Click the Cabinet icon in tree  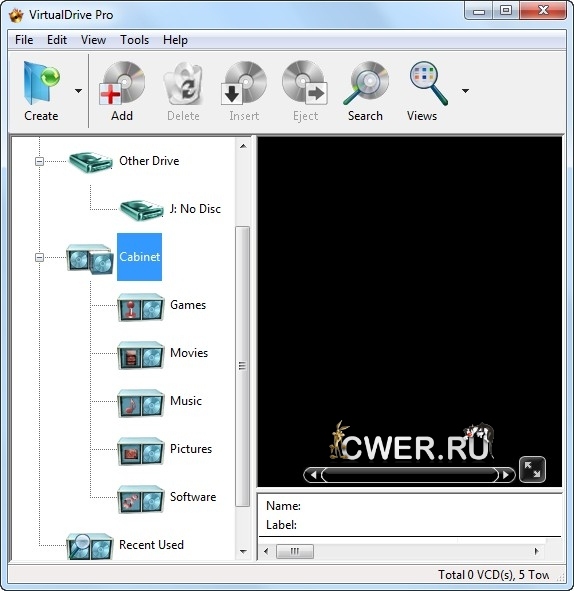90,259
